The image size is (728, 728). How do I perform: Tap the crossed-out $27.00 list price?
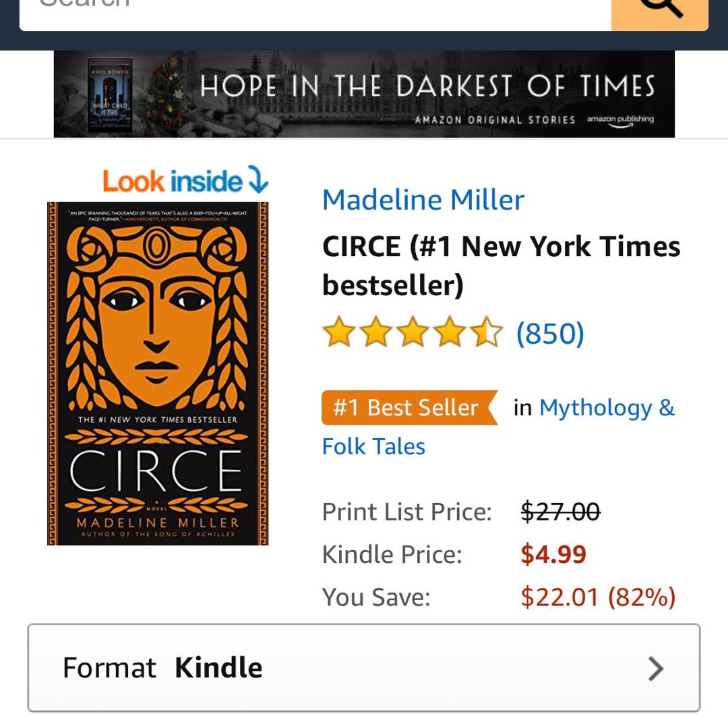[560, 512]
